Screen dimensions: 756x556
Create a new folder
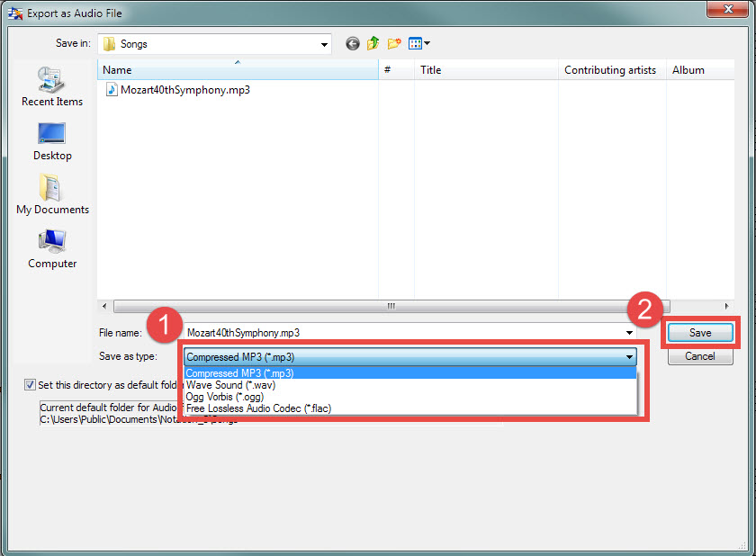point(394,43)
